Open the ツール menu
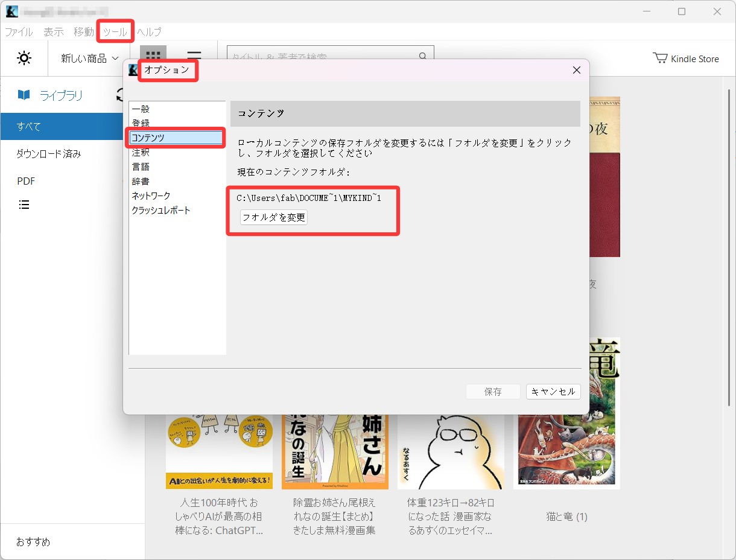This screenshot has width=736, height=560. pos(115,31)
